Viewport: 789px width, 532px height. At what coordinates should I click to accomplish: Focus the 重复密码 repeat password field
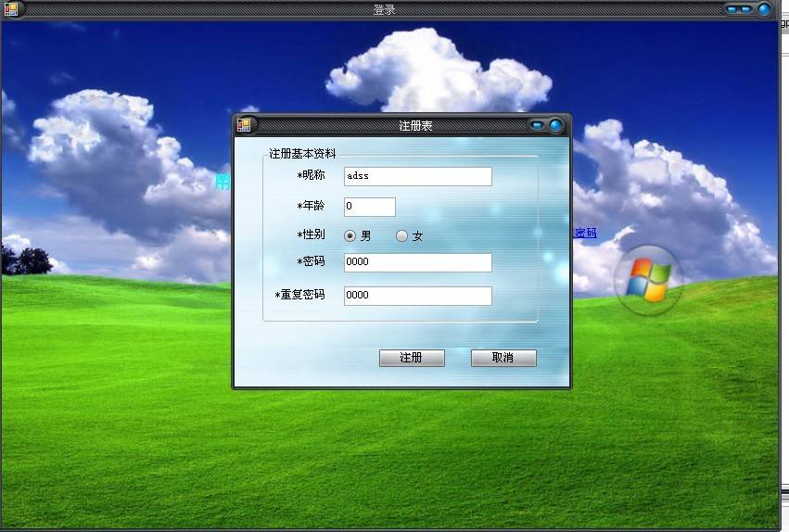pos(417,296)
